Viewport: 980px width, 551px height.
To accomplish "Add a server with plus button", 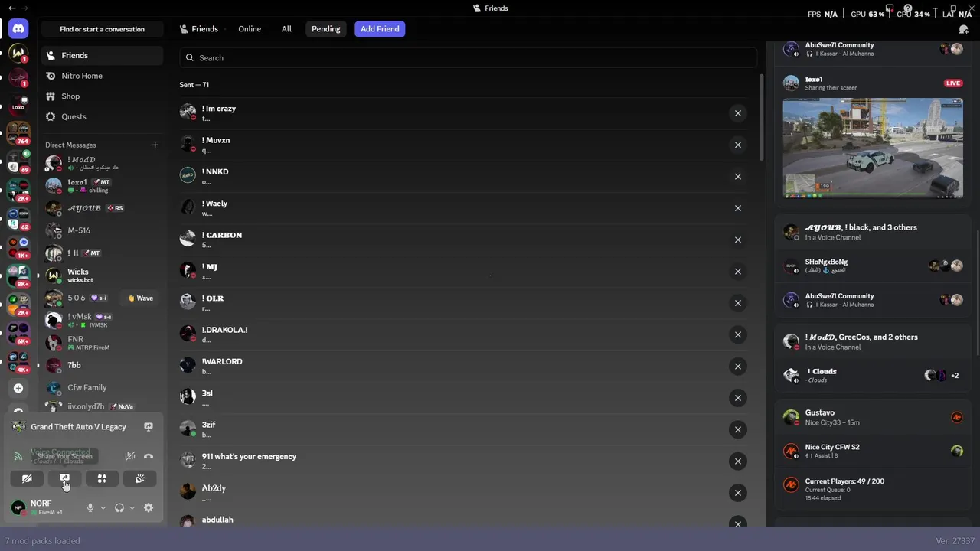I will (18, 388).
